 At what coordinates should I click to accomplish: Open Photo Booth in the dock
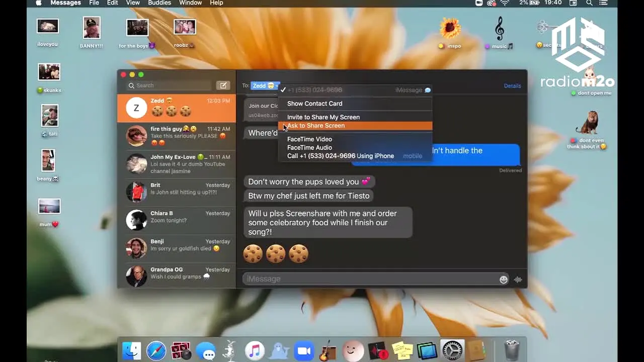pos(181,350)
